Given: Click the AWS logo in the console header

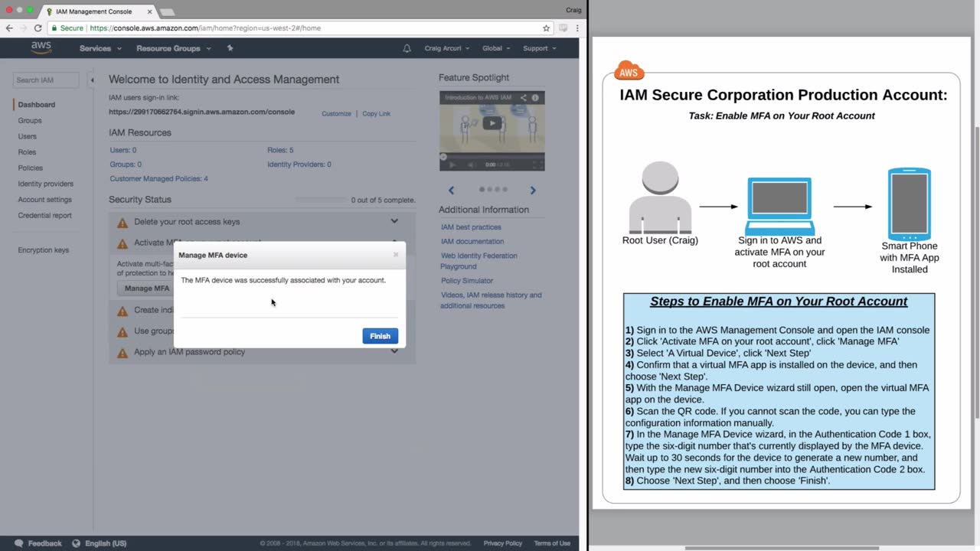Looking at the screenshot, I should pyautogui.click(x=41, y=47).
